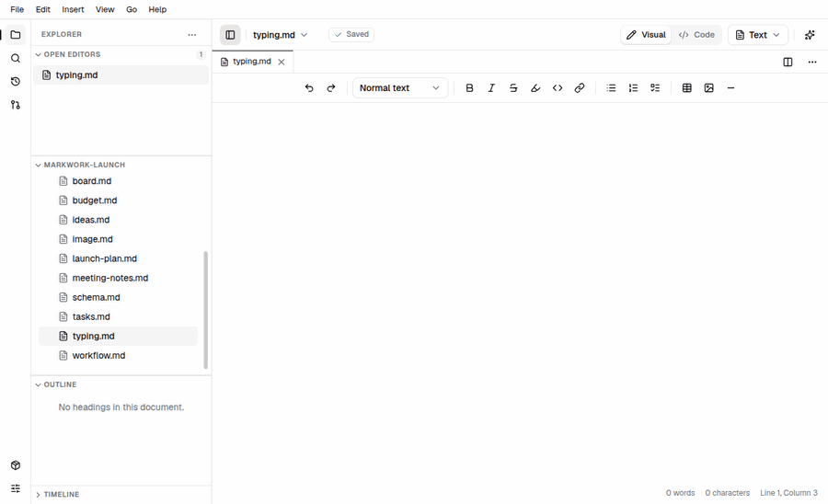The image size is (828, 504).
Task: Open the Search panel icon
Action: coord(16,58)
